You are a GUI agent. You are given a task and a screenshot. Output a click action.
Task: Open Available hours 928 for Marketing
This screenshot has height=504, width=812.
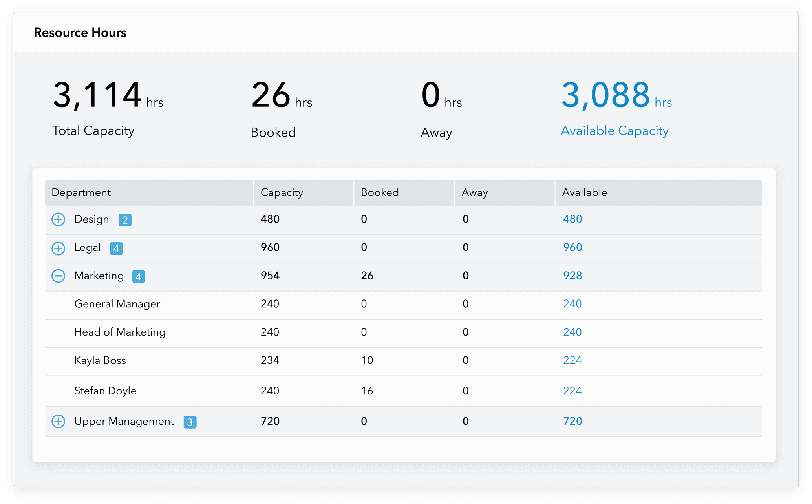click(572, 276)
